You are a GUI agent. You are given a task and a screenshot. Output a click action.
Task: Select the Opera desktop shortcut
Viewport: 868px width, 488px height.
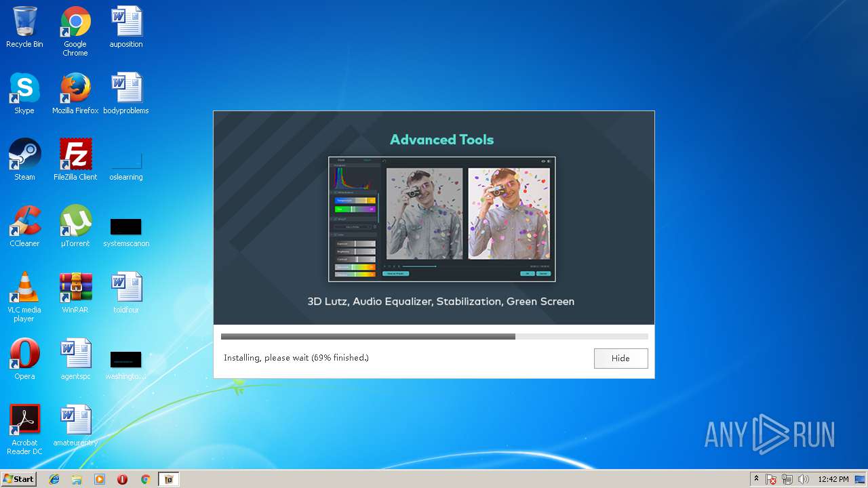(x=24, y=359)
